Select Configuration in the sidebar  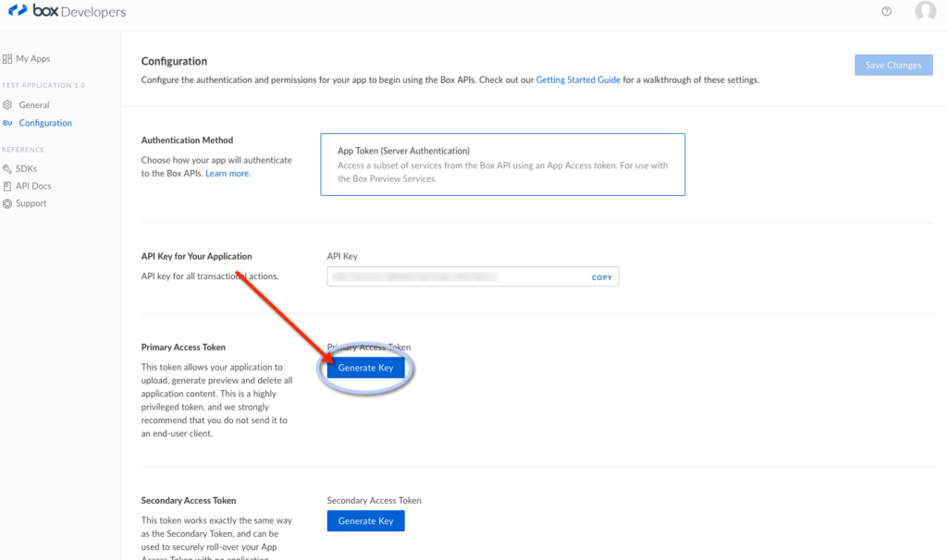point(45,123)
